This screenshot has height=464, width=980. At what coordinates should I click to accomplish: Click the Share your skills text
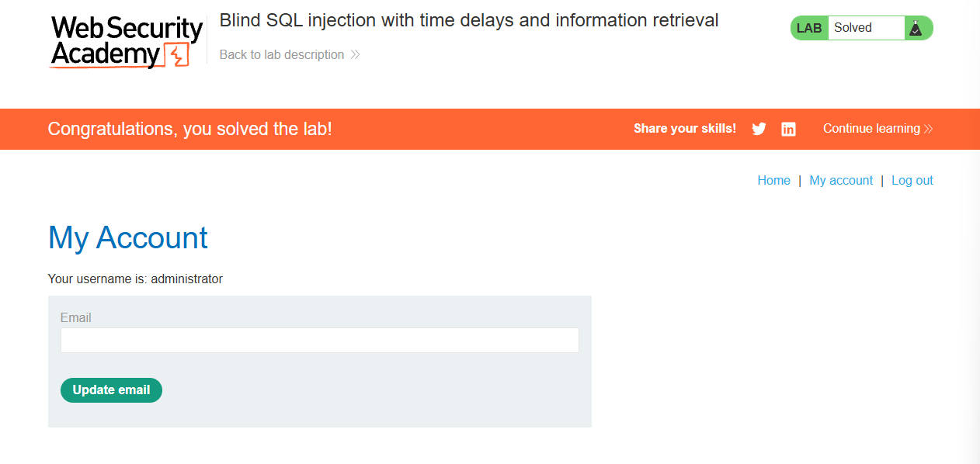click(685, 129)
